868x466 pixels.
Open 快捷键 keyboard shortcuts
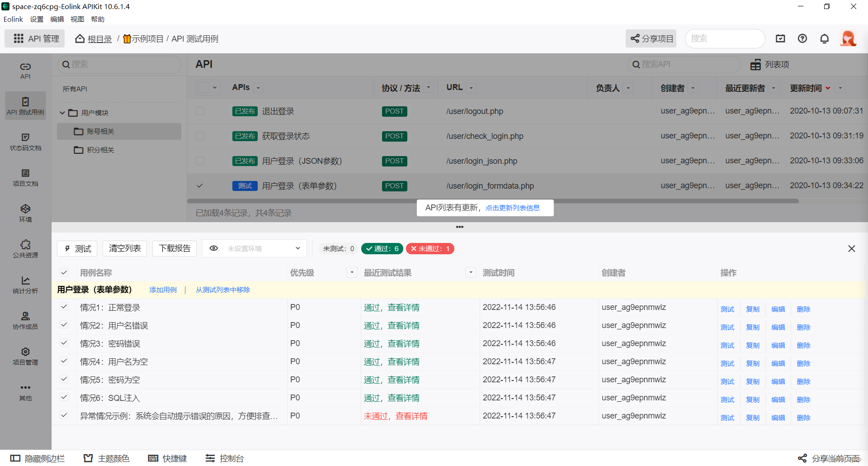[168, 458]
